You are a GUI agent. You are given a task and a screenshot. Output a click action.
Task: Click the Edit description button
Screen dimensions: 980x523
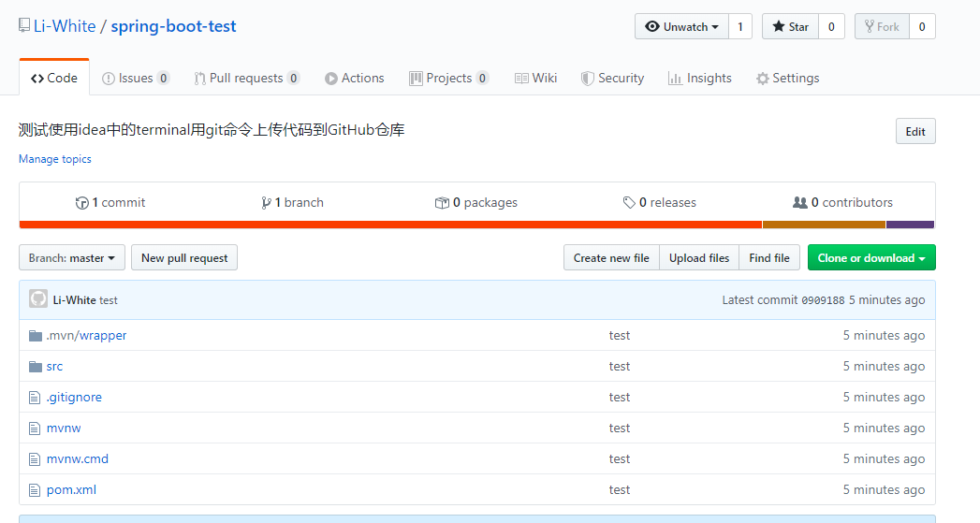point(914,132)
